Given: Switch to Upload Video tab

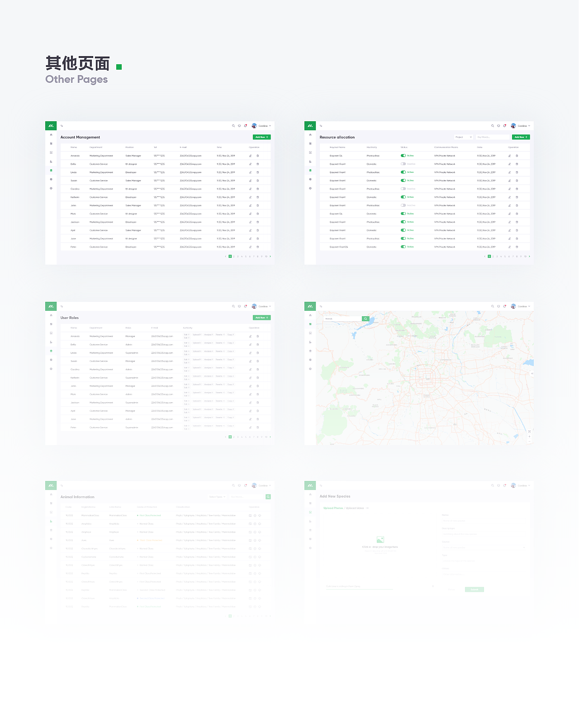Looking at the screenshot, I should pos(355,508).
